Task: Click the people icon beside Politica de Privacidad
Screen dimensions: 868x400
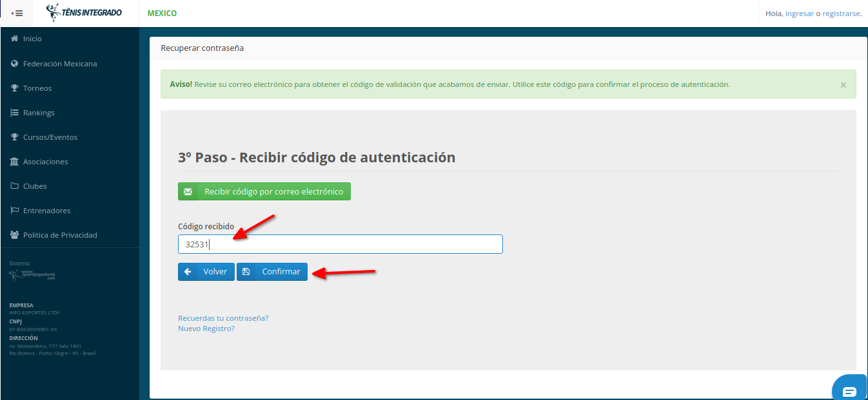Action: (x=14, y=234)
